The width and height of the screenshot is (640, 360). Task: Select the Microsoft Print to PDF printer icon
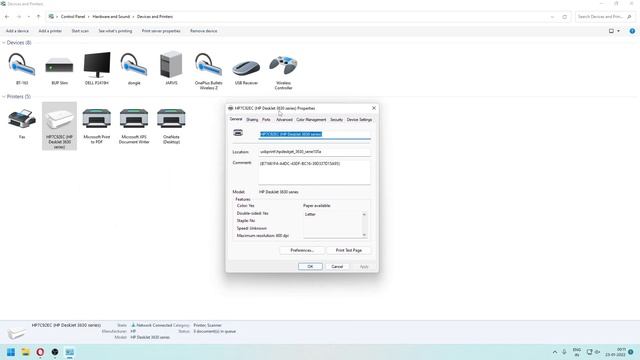[x=97, y=119]
